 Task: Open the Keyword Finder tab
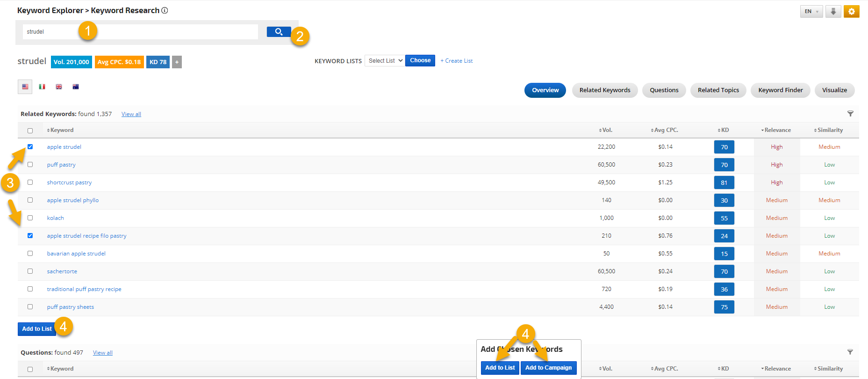coord(780,90)
